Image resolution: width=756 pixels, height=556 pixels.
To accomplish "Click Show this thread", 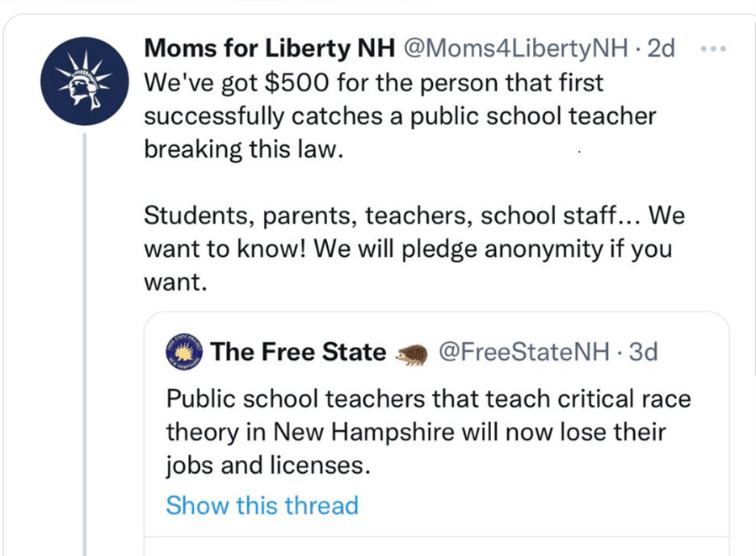I will [x=262, y=505].
